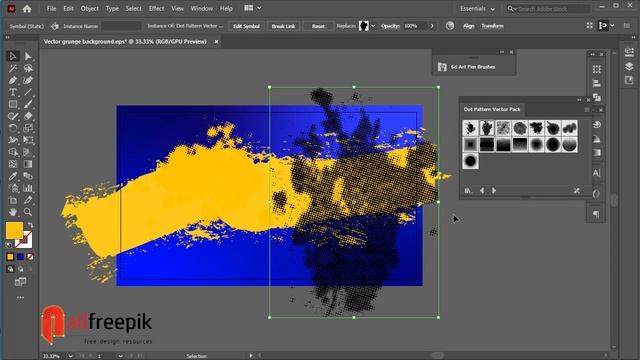Select the Pen tool
The image size is (640, 360).
[13, 80]
